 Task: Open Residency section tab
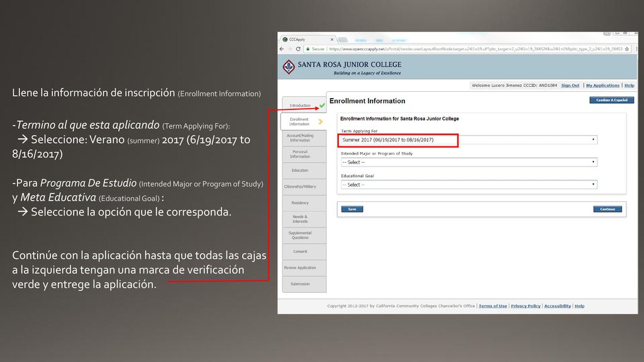click(304, 203)
